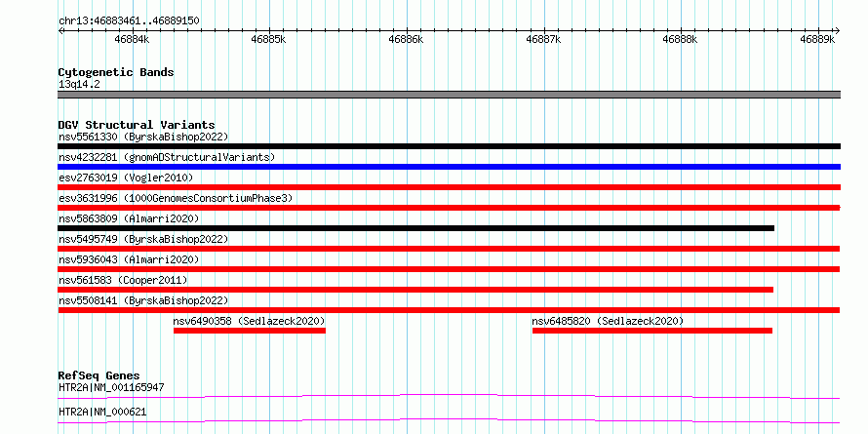Image resolution: width=868 pixels, height=434 pixels.
Task: Click the magenta transcript line of HTR2A|NM_000621
Action: 449,420
